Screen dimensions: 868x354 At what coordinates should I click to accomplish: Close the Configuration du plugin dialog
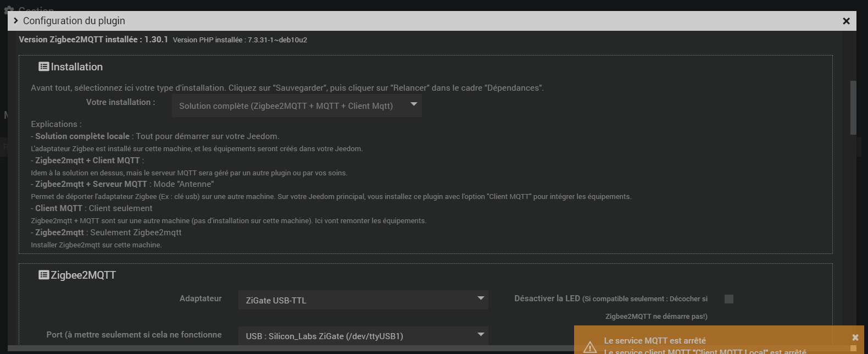point(846,21)
